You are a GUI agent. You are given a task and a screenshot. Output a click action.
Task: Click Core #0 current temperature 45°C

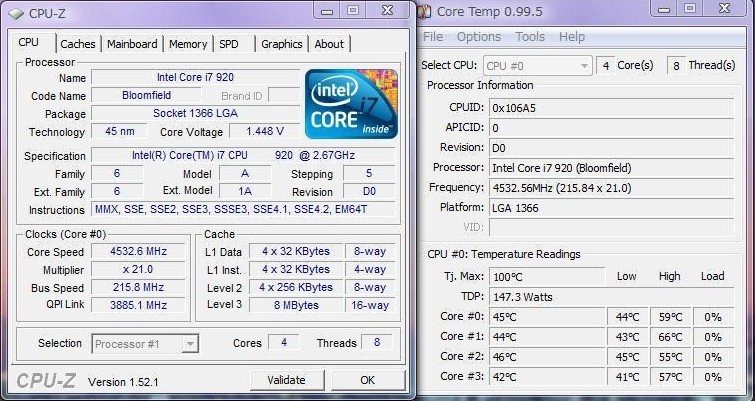pos(547,317)
